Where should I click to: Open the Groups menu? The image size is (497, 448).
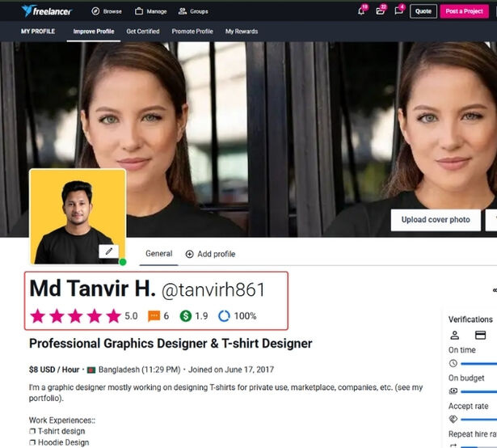193,11
